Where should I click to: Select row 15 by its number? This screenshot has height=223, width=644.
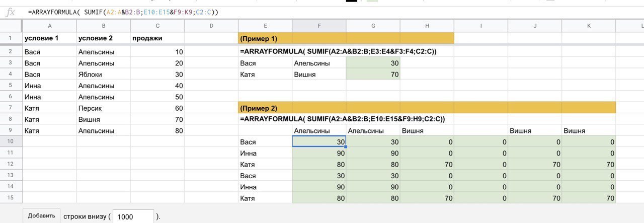click(x=11, y=198)
